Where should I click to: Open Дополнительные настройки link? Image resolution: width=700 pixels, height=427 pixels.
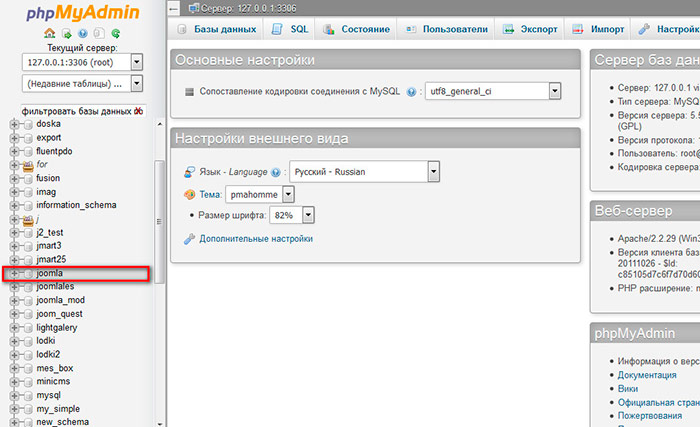256,239
